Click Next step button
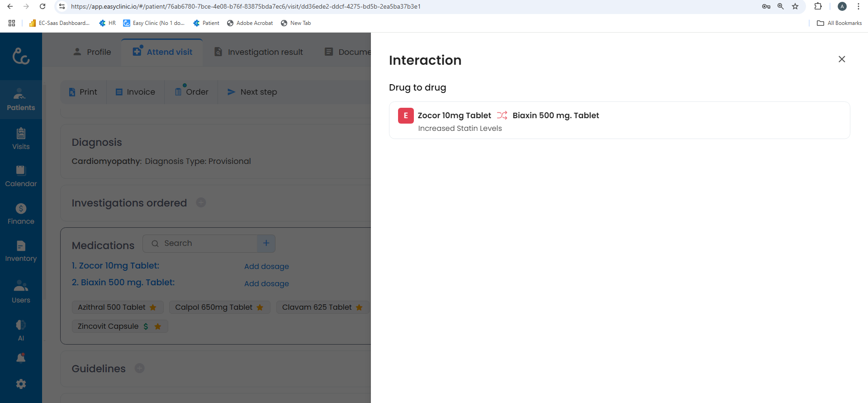868x403 pixels. click(x=252, y=92)
